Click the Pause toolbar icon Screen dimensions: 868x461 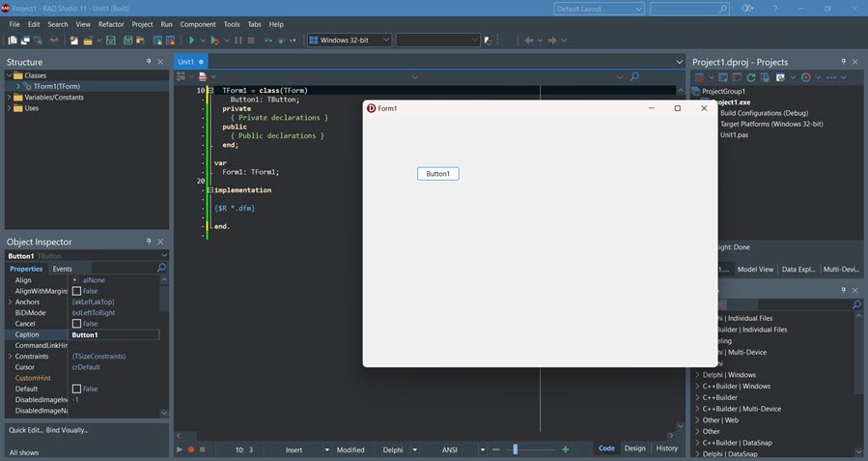(x=238, y=40)
